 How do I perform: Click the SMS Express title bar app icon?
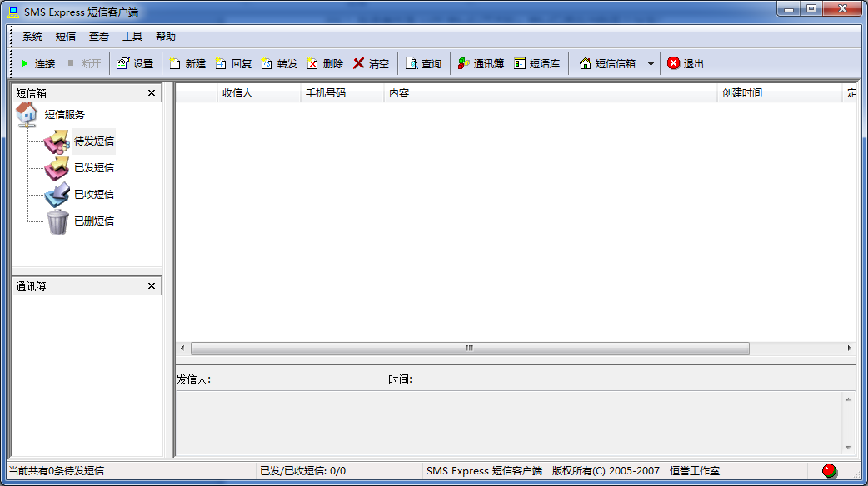pos(14,12)
